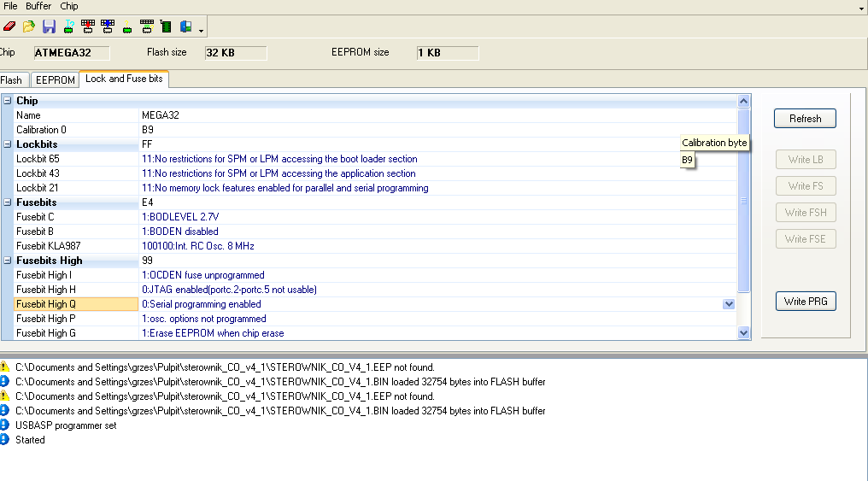
Task: Save buffer using the floppy disk icon
Action: (x=49, y=26)
